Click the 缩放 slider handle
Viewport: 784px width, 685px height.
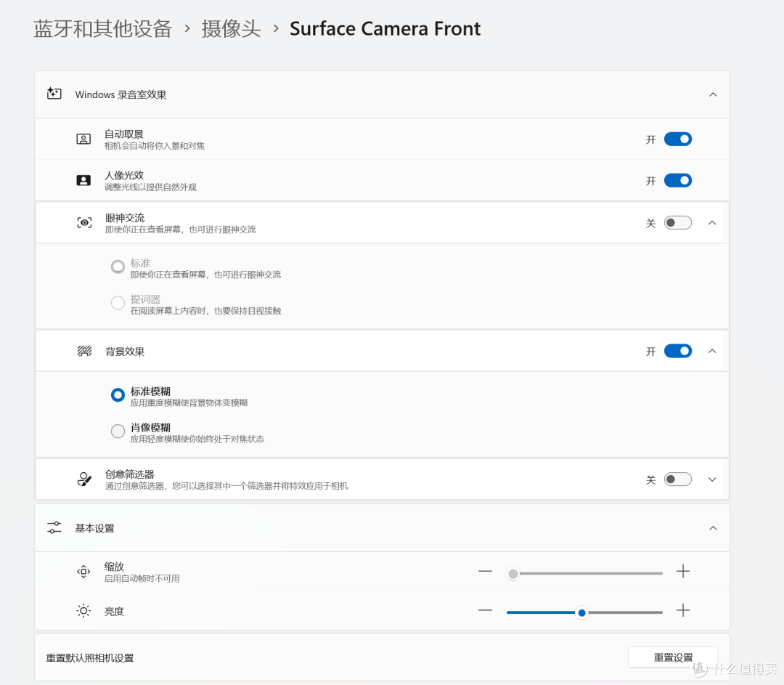pos(513,573)
